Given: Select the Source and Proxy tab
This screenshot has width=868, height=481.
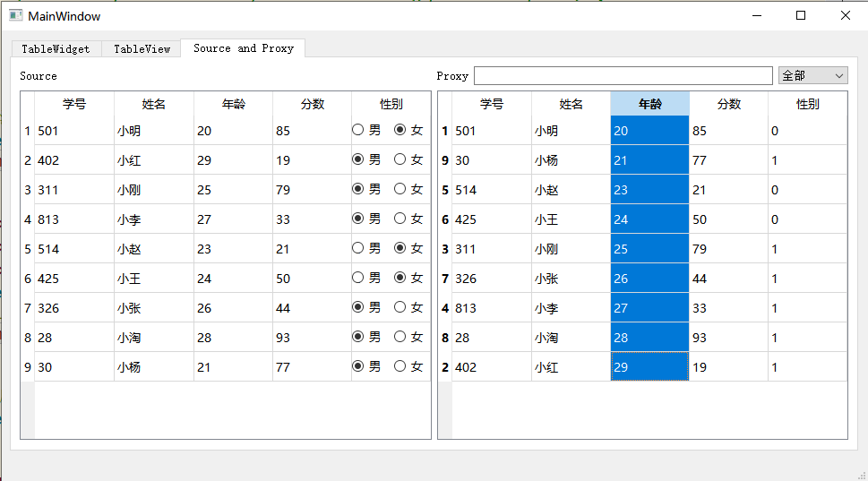Looking at the screenshot, I should pos(244,48).
